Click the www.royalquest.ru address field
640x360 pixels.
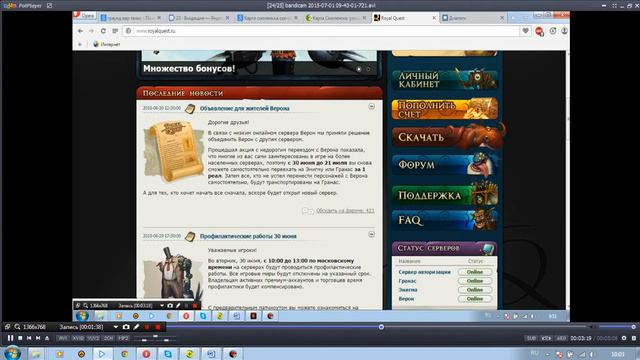point(320,31)
